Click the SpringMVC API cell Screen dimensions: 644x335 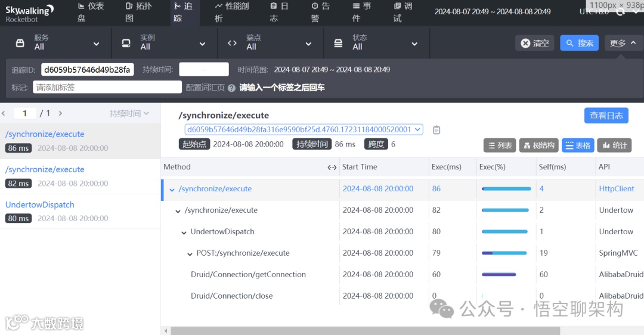(x=618, y=253)
